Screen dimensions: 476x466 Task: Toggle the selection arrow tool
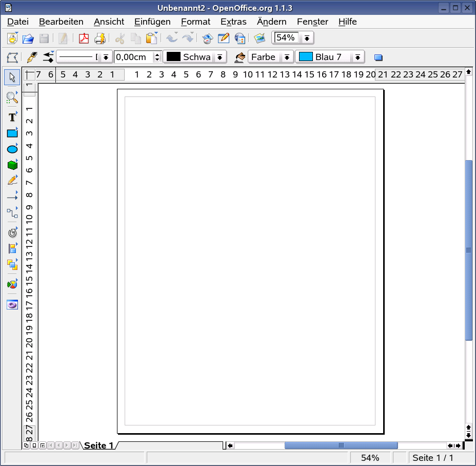(x=11, y=77)
